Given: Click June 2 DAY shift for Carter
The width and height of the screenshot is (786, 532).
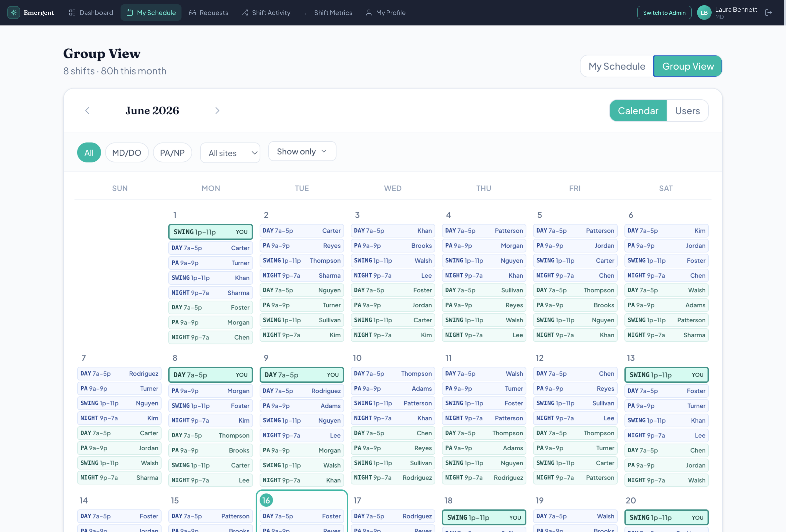Looking at the screenshot, I should [302, 231].
